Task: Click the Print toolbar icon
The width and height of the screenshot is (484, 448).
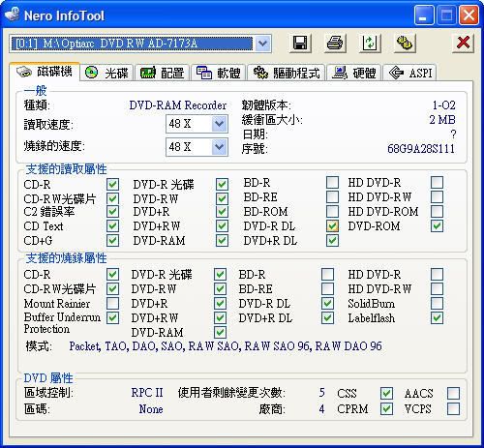Action: [335, 43]
